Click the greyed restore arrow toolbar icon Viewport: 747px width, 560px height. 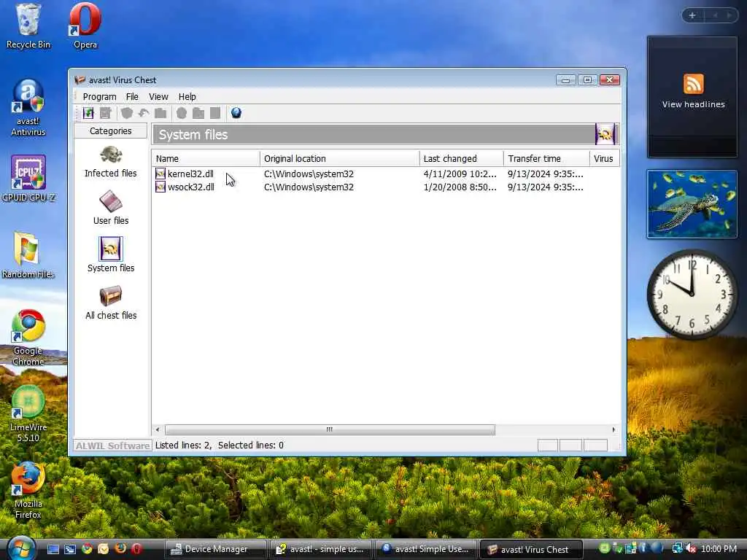(x=144, y=113)
